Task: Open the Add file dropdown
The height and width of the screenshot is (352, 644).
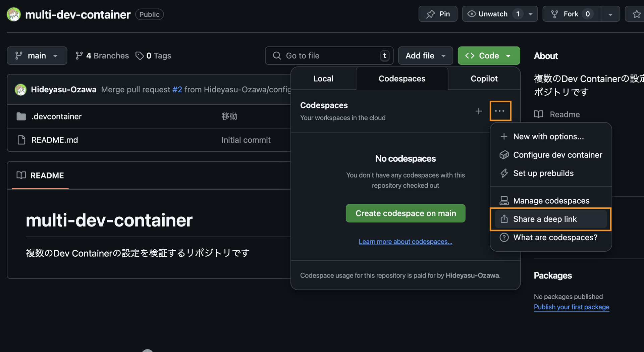Action: click(x=425, y=56)
